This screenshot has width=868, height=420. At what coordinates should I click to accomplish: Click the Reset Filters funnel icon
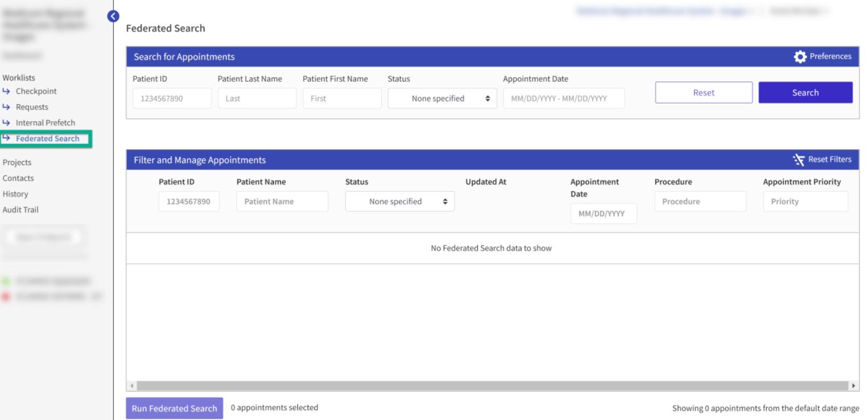click(799, 159)
